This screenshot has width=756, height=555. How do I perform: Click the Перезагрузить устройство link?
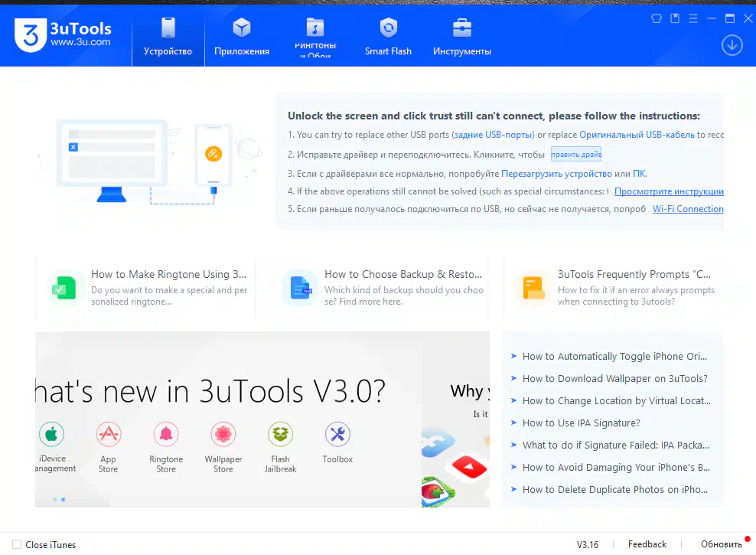[556, 174]
